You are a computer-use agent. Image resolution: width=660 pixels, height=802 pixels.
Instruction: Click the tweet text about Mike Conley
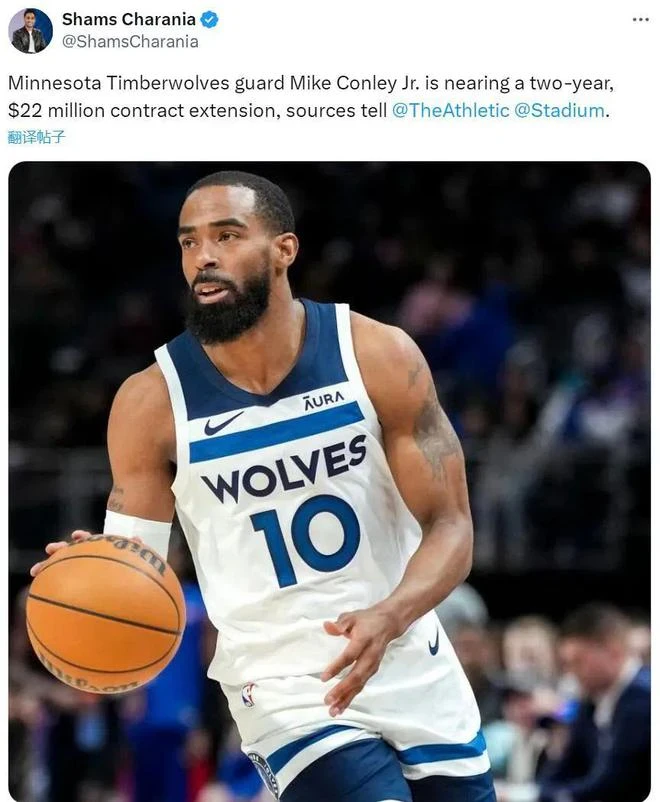pyautogui.click(x=311, y=97)
